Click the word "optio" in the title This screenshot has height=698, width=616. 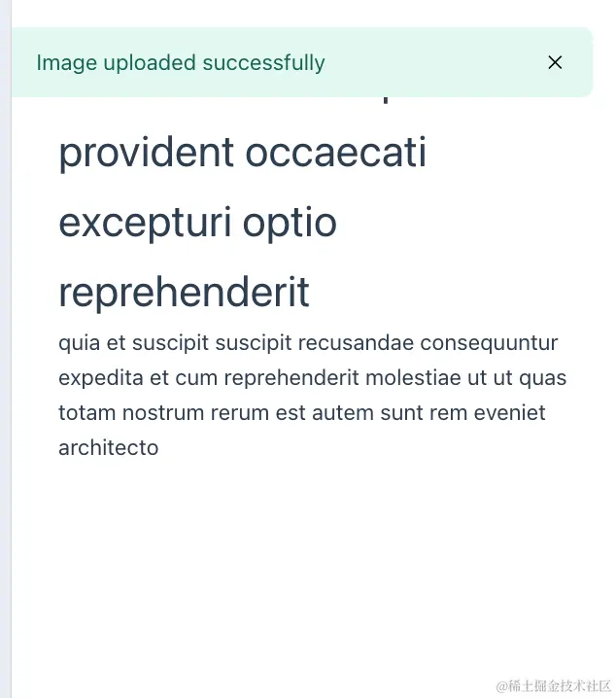point(290,223)
